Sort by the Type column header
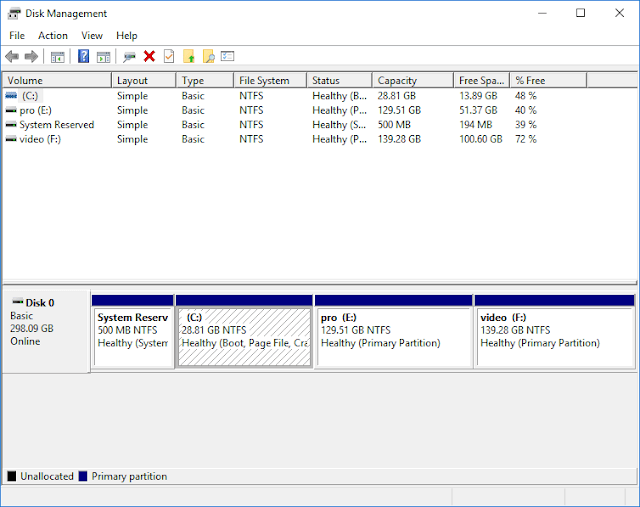Viewport: 640px width, 507px height. (205, 80)
